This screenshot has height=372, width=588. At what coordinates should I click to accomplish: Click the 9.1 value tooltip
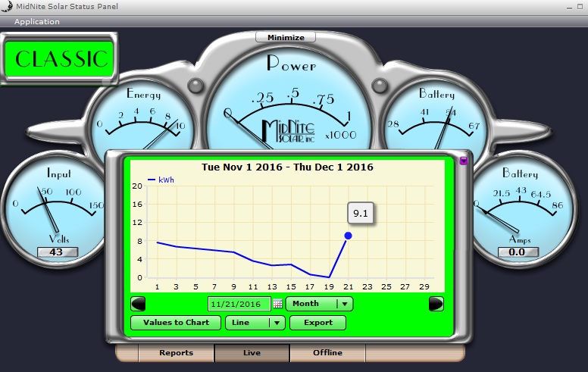[361, 214]
